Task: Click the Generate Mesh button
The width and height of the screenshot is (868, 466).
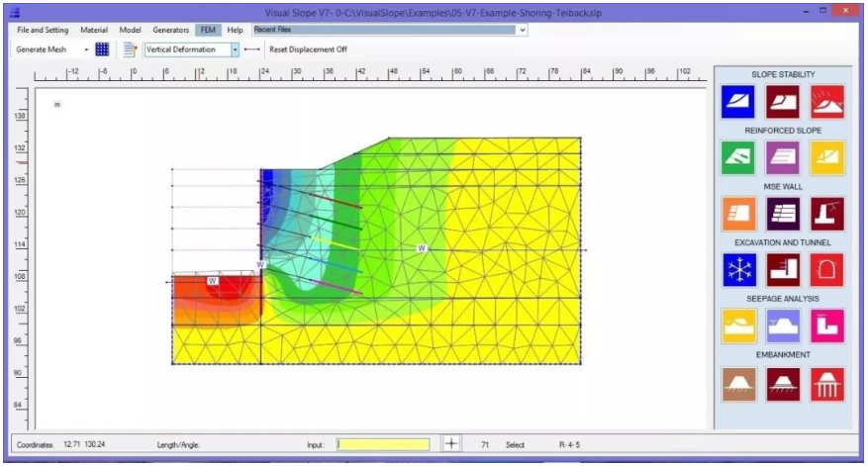Action: (42, 49)
